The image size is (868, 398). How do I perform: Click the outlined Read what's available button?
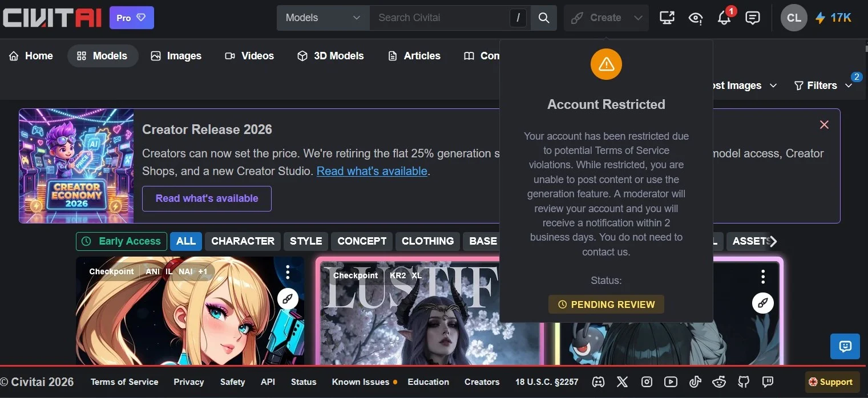point(207,198)
